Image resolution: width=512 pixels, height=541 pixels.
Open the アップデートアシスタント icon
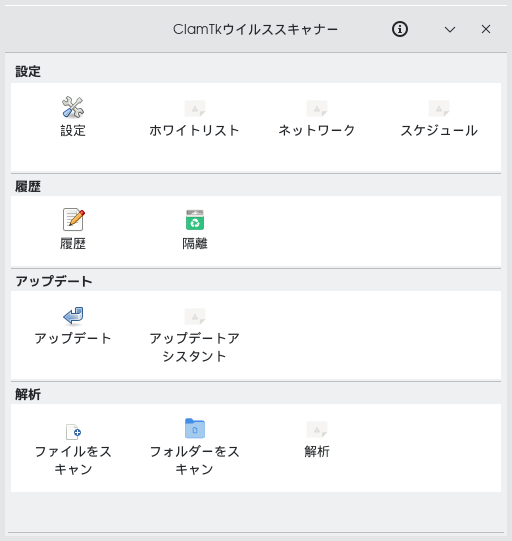(x=195, y=316)
